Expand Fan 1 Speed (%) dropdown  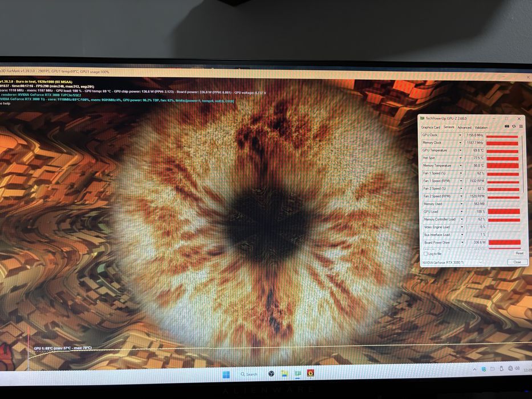461,173
